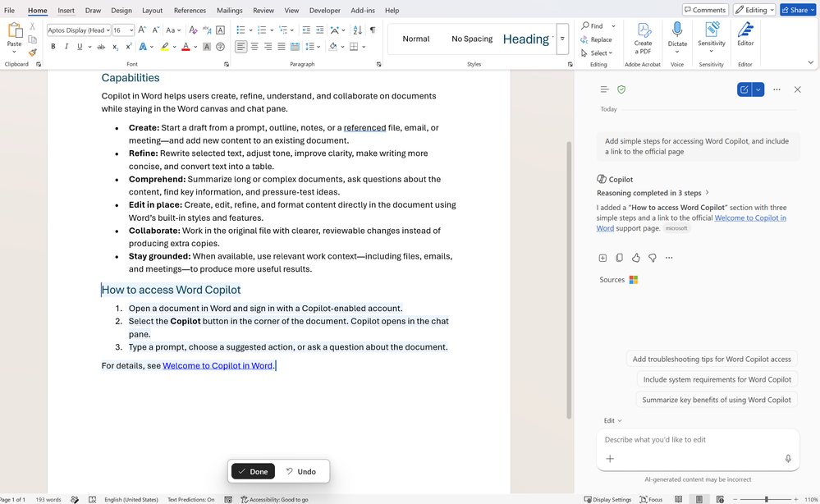Click the thumbs up icon in Copilot pane

(x=636, y=258)
